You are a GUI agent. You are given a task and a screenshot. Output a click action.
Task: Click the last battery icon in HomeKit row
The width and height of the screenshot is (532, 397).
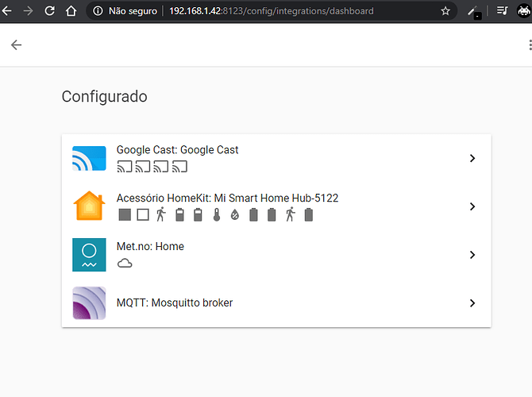click(309, 215)
